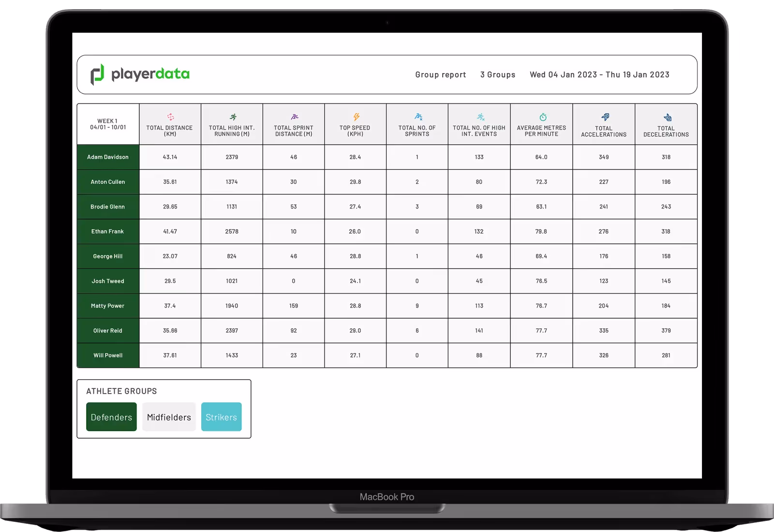Click the report date range text
774x532 pixels.
coord(599,75)
